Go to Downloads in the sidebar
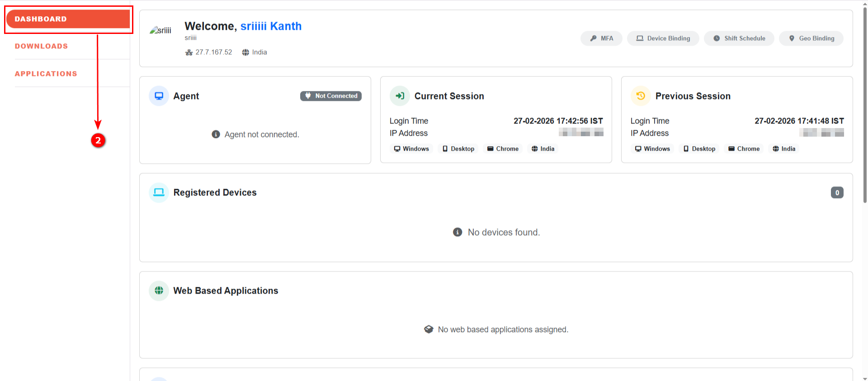 [41, 46]
